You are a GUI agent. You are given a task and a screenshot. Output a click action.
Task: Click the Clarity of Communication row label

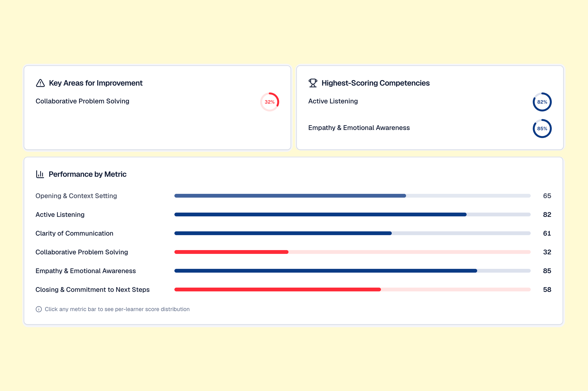74,233
